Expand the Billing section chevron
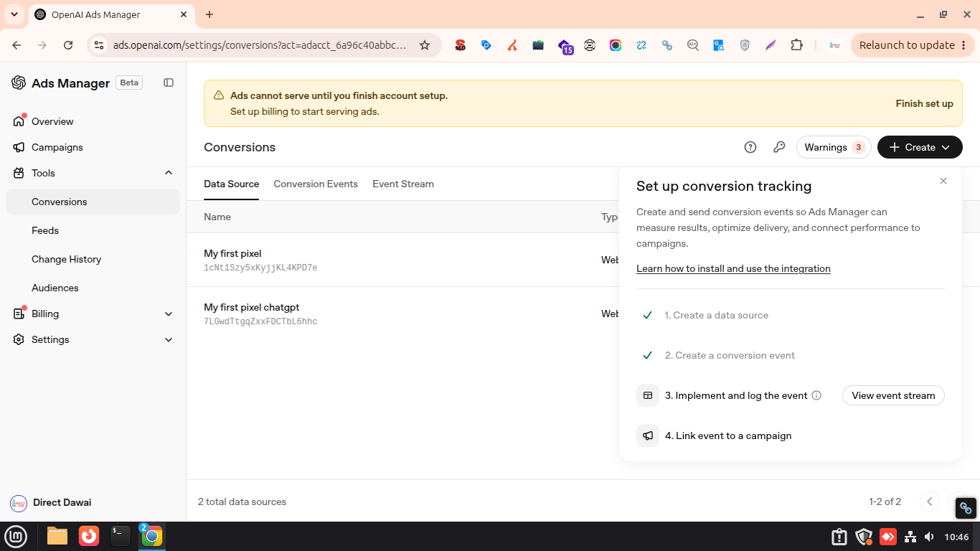The height and width of the screenshot is (551, 980). (x=169, y=314)
